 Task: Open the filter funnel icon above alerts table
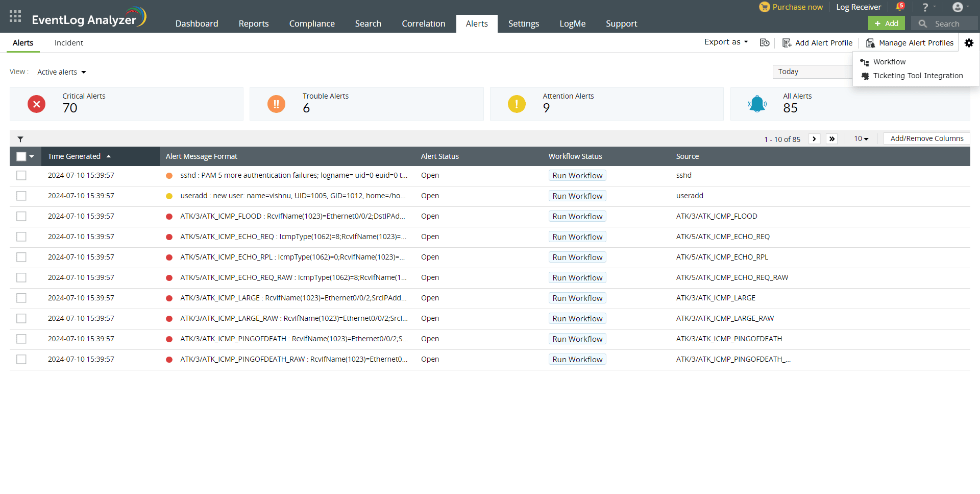pos(21,138)
